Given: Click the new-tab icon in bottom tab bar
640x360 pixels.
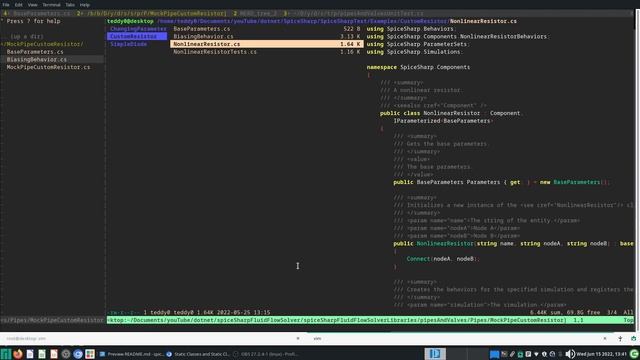Looking at the screenshot, I should coord(620,339).
